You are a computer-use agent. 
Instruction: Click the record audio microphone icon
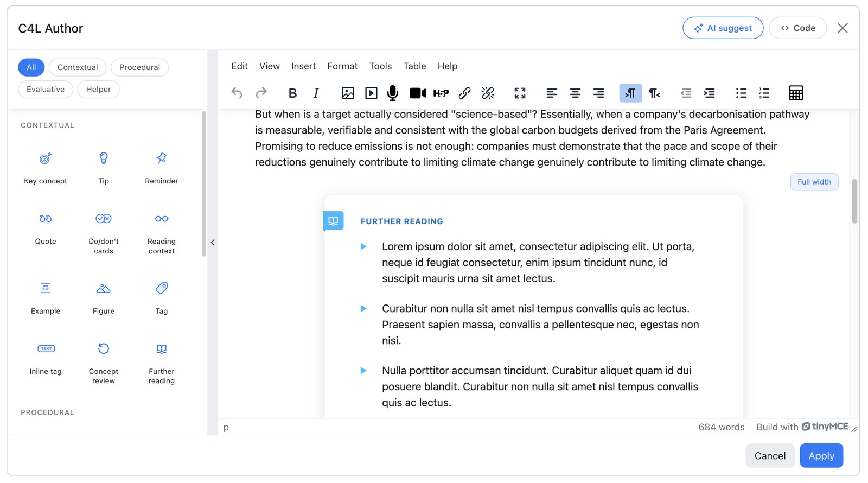393,93
